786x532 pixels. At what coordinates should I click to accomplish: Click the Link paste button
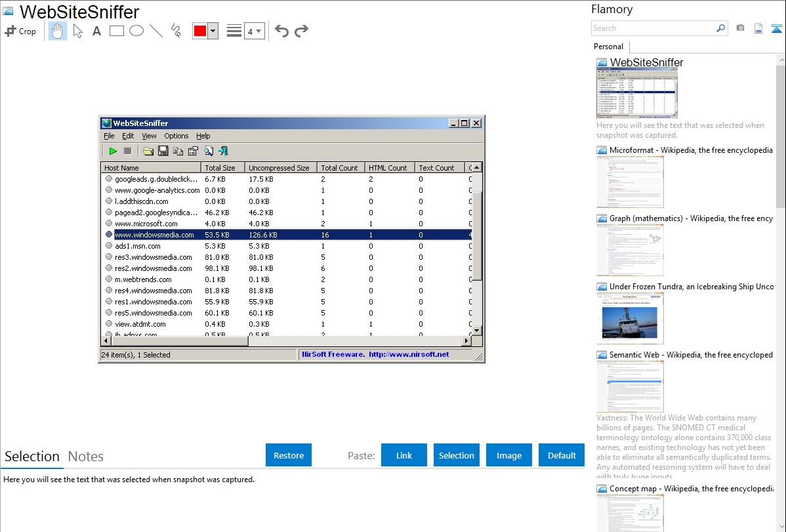[x=404, y=455]
